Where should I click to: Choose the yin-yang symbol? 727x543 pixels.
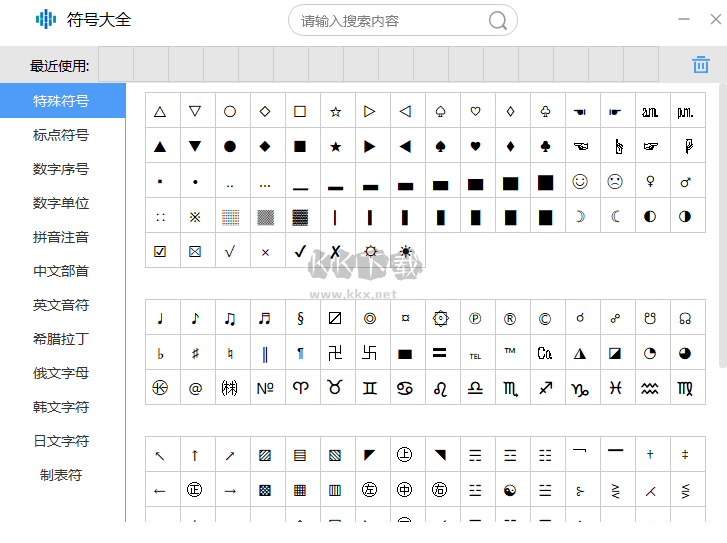coord(510,490)
